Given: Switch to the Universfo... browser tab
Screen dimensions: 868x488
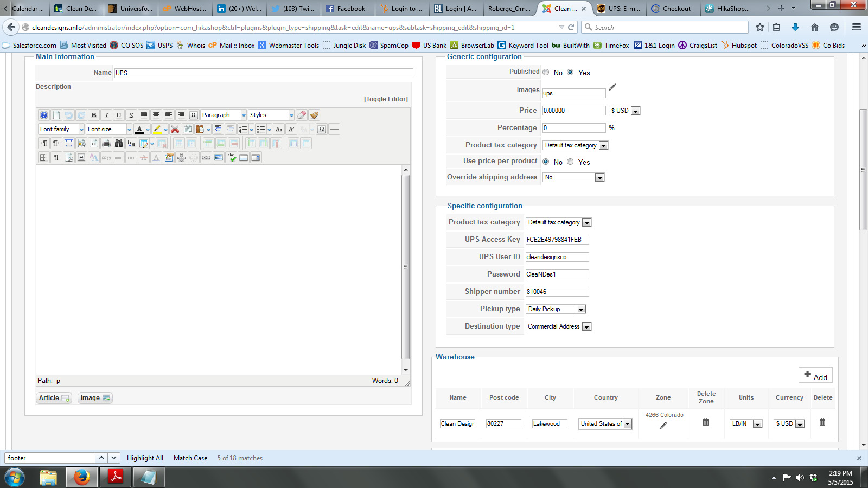Looking at the screenshot, I should (x=130, y=8).
